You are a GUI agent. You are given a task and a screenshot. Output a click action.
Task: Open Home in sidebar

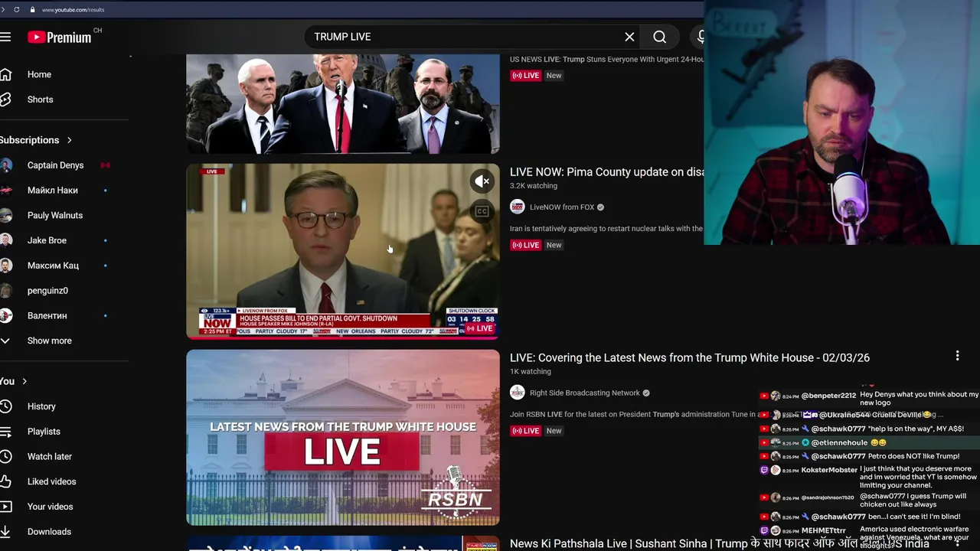(39, 74)
